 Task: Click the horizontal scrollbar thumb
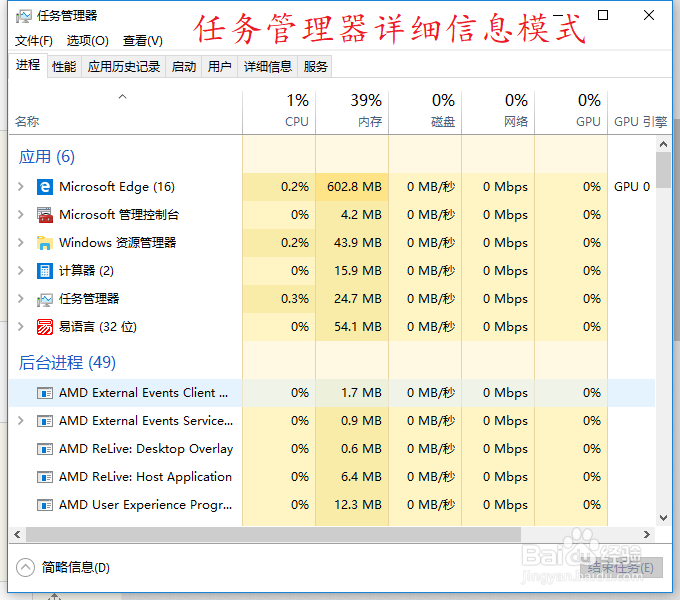coord(273,535)
